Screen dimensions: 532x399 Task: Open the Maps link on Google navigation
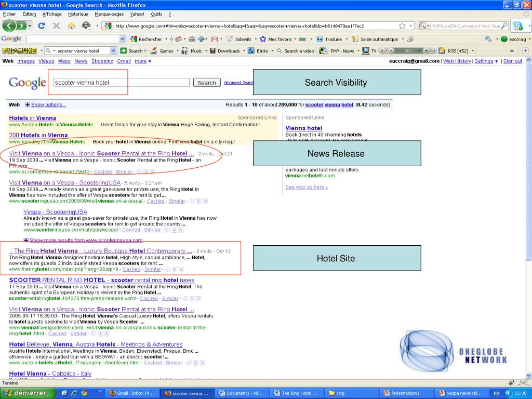point(64,61)
